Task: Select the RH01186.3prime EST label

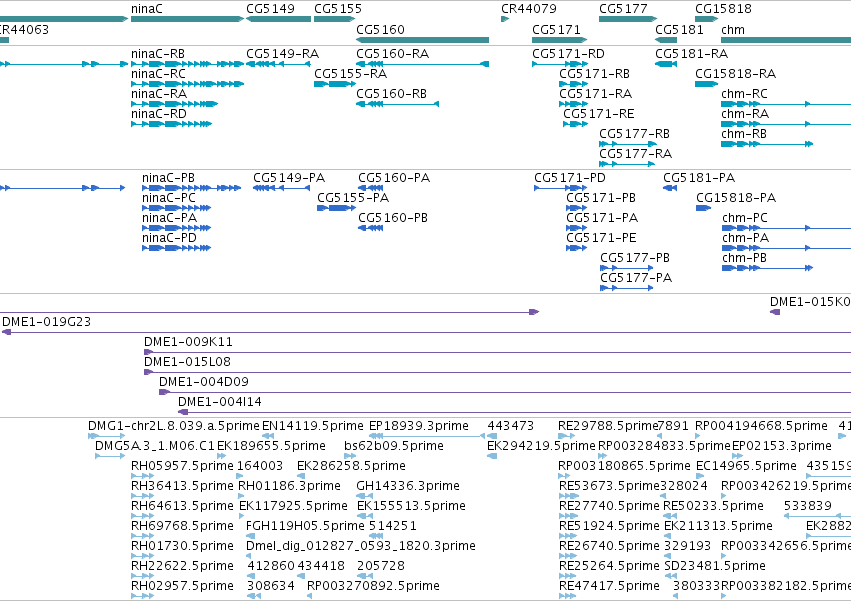Action: [289, 486]
